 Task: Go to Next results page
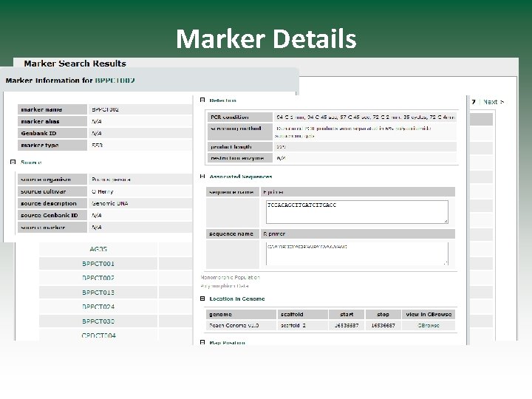[x=494, y=102]
